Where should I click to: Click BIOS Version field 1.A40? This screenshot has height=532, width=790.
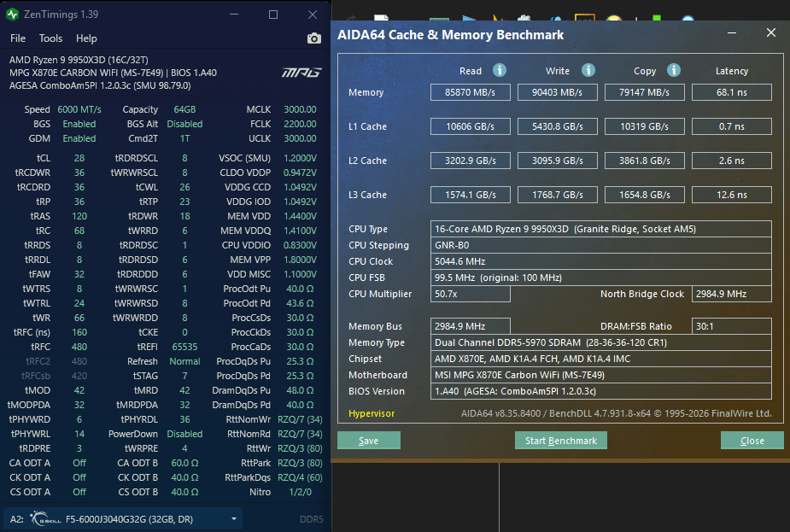point(600,391)
